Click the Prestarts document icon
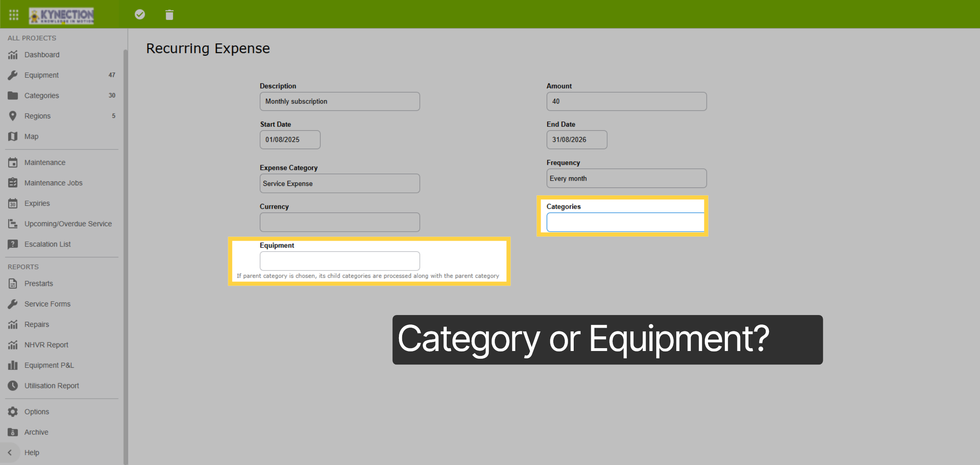 click(13, 284)
